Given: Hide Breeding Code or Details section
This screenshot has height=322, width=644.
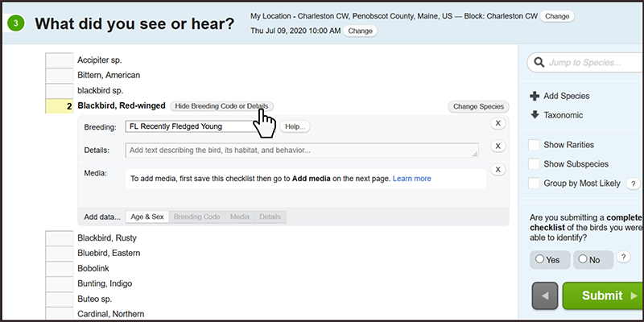Looking at the screenshot, I should 221,106.
